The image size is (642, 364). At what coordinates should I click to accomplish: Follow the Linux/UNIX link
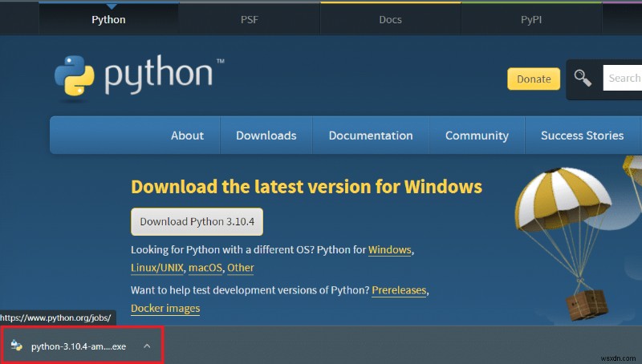coord(157,268)
